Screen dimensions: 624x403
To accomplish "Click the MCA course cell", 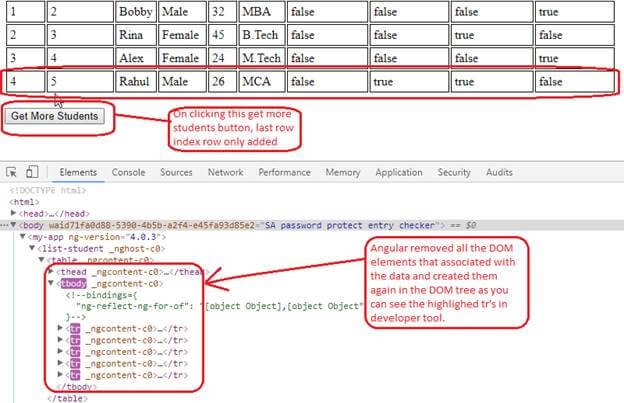I will (261, 82).
